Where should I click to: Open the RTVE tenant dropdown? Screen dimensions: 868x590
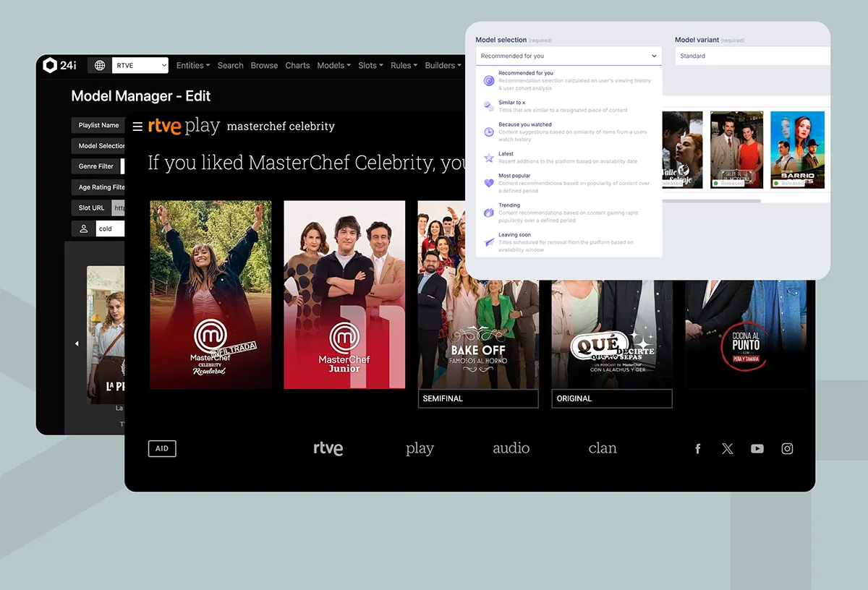(x=140, y=65)
